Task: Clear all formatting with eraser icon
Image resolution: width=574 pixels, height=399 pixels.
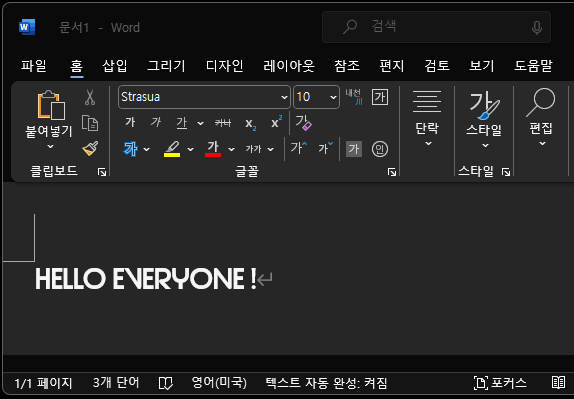Action: point(303,123)
